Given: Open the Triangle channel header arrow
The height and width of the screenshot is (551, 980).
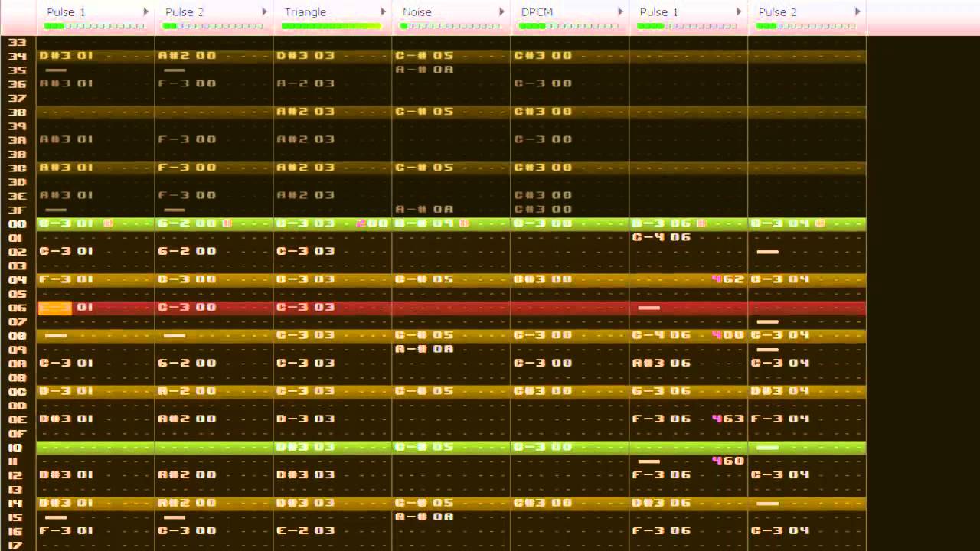Looking at the screenshot, I should pos(384,11).
